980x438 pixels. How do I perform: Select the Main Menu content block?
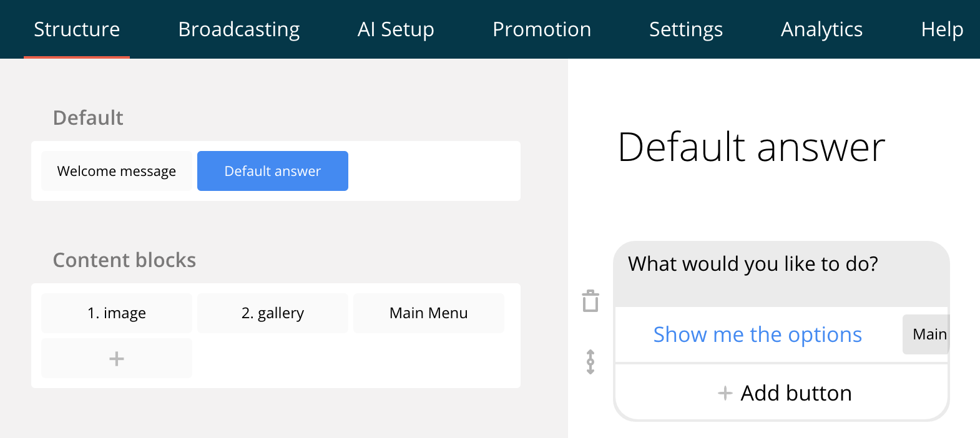pos(429,313)
